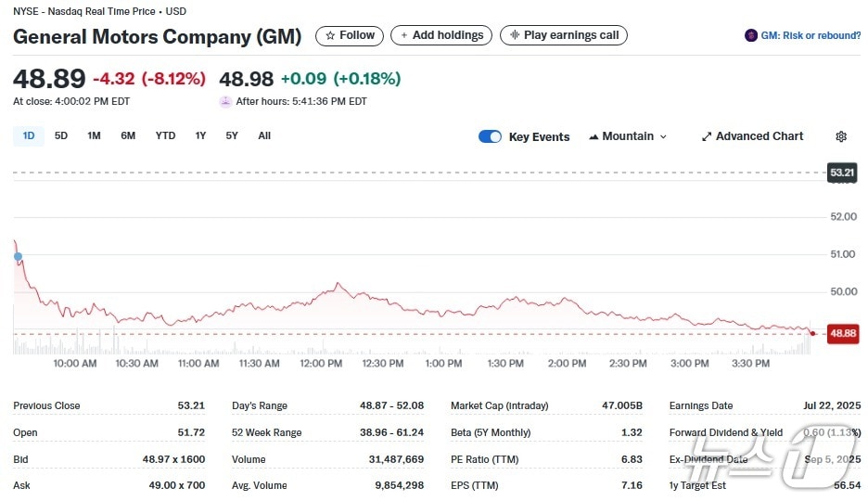Switch to 5Y chart range
Viewport: 868px width, 501px height.
coord(232,136)
